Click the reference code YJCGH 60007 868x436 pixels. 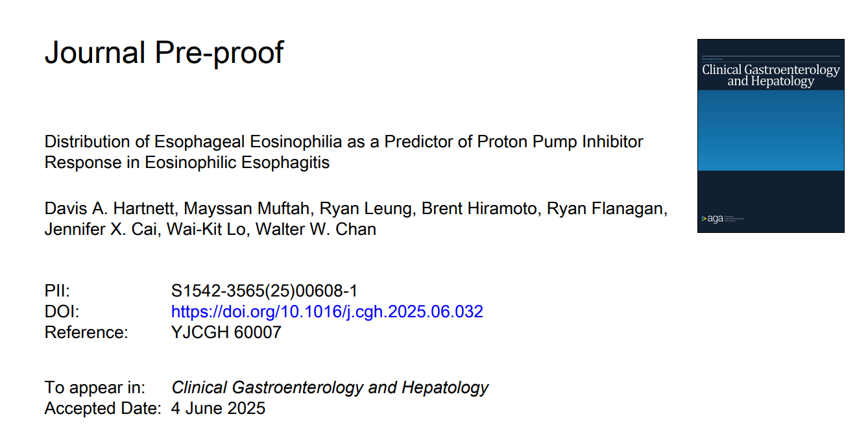point(226,332)
